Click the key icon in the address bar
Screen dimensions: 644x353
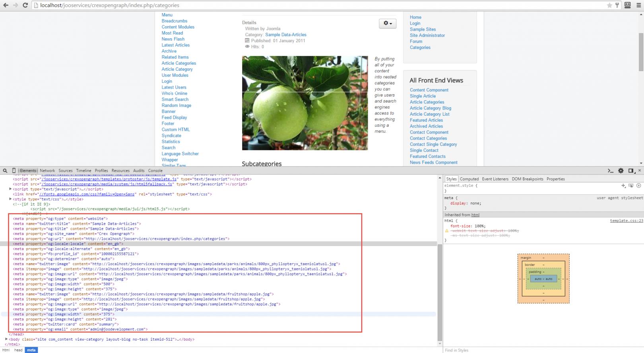(617, 5)
